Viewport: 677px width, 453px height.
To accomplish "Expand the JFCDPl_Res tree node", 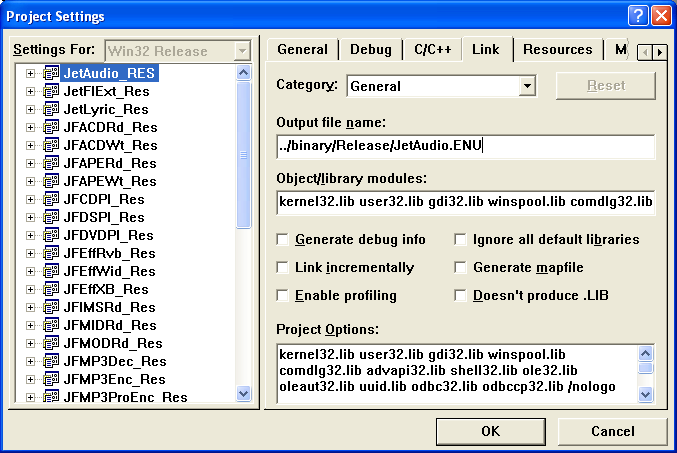I will point(30,200).
